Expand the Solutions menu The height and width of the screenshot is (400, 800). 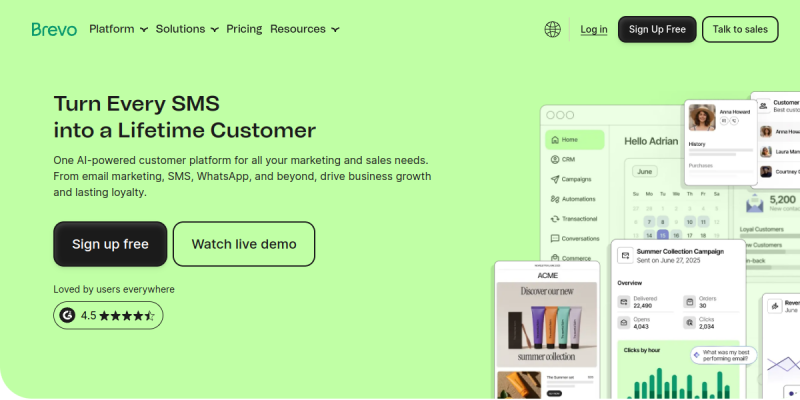[187, 29]
